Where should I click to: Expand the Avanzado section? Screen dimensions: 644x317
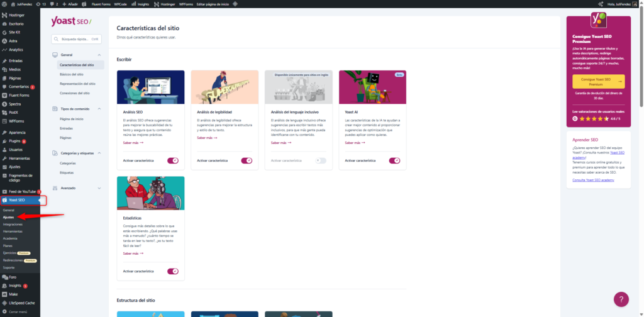77,188
